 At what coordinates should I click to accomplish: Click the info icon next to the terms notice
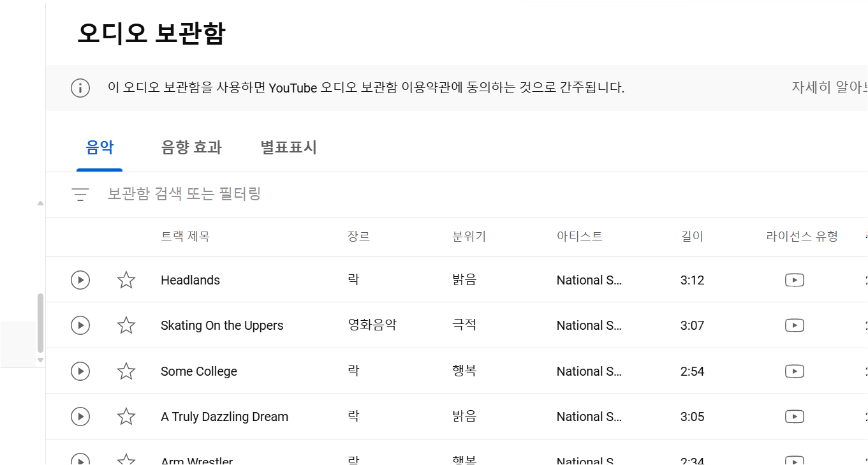tap(80, 88)
